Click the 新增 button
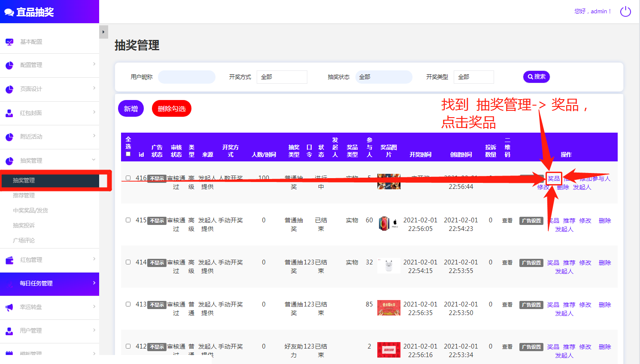 tap(131, 109)
